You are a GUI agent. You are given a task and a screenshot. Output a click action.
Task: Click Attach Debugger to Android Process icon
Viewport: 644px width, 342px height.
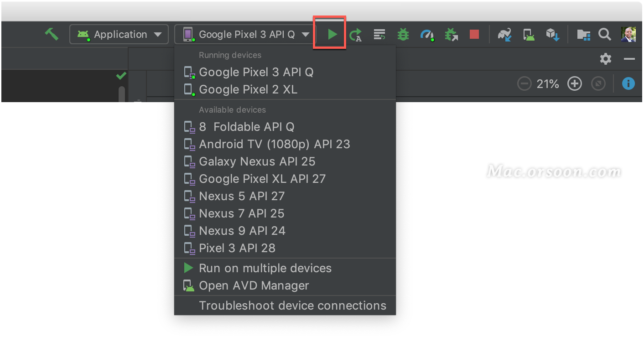451,34
